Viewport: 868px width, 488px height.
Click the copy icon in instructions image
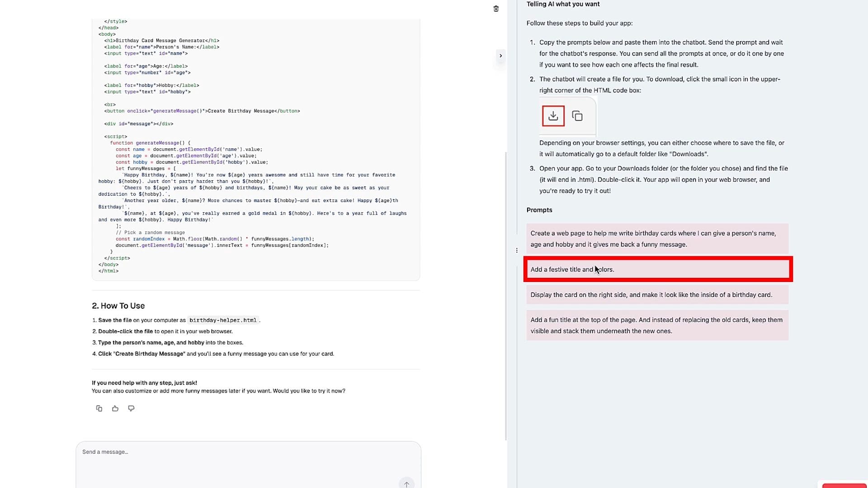point(577,116)
